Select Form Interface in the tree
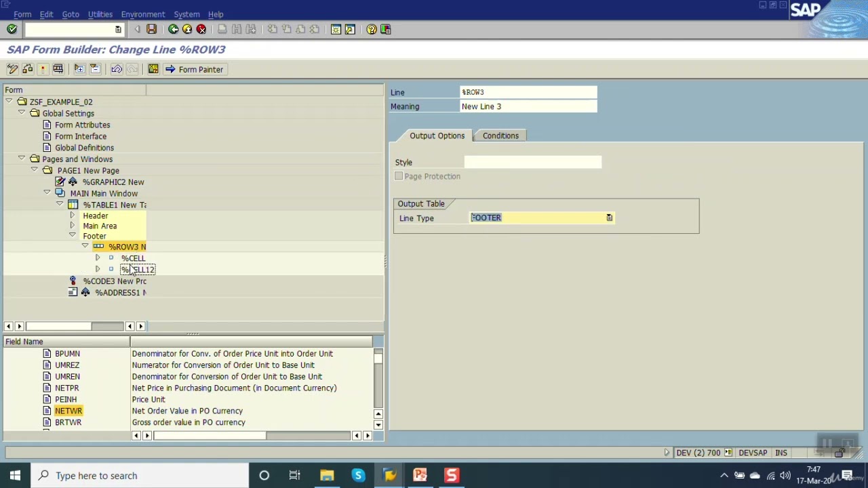868x488 pixels. 80,136
